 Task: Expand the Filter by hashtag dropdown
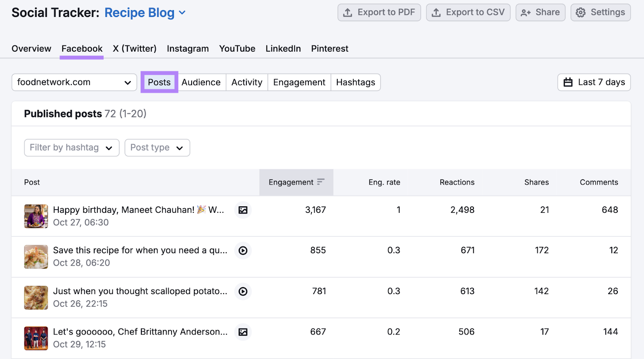coord(72,148)
